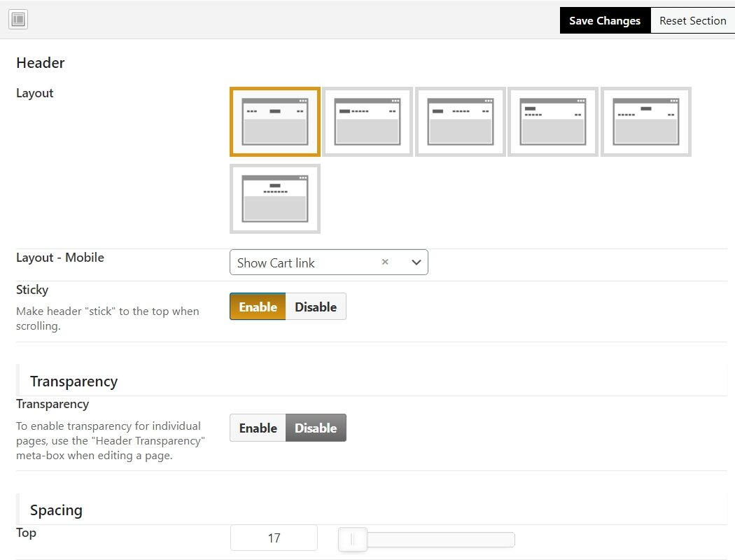The height and width of the screenshot is (560, 735).
Task: Click the Layout label
Action: (35, 93)
